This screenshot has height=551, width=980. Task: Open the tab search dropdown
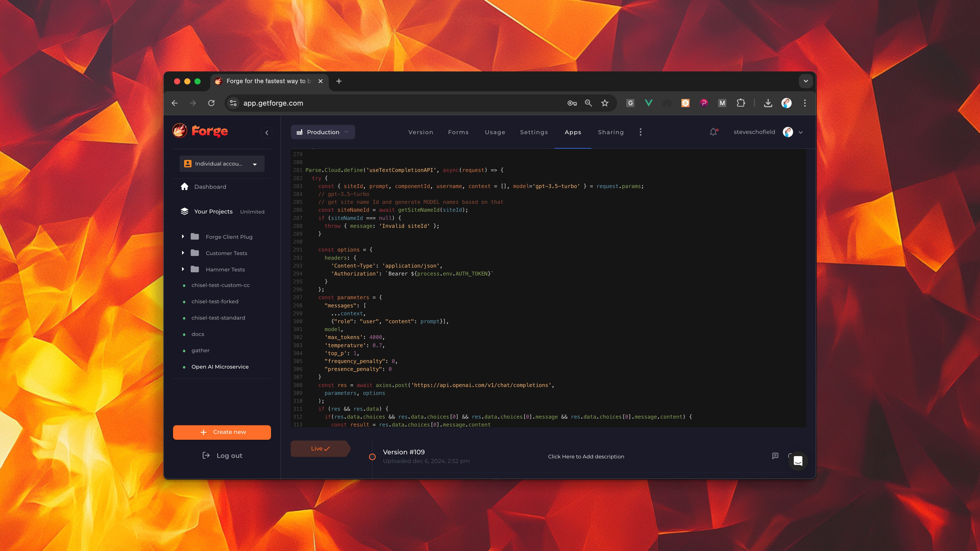[806, 81]
